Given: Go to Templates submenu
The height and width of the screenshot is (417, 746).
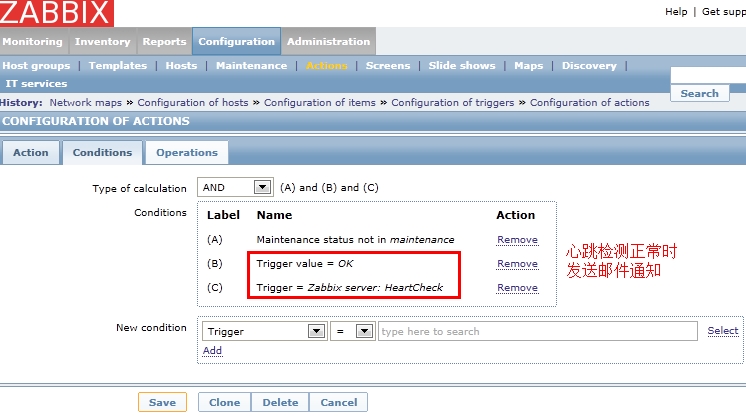Looking at the screenshot, I should pyautogui.click(x=118, y=66).
